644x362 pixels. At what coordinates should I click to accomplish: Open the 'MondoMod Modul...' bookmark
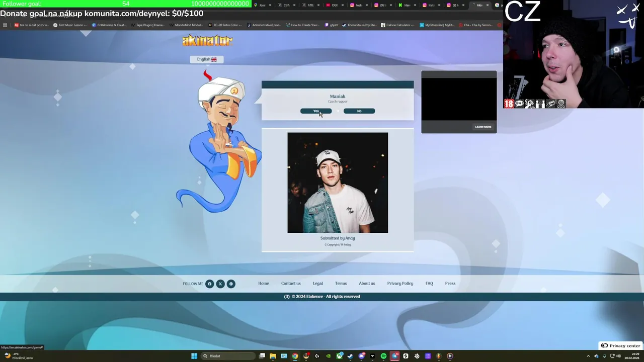(186, 25)
